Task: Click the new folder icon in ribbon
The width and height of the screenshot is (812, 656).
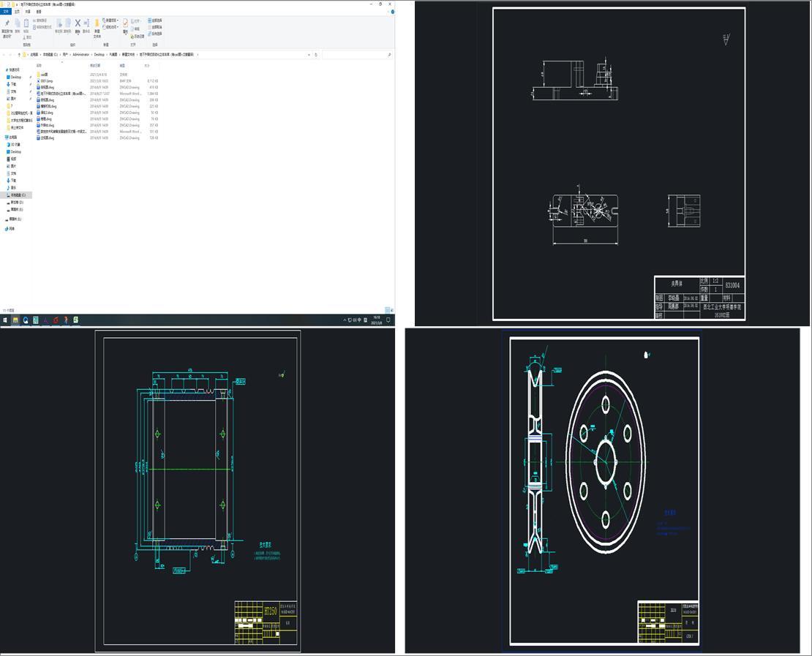Action: [x=97, y=23]
